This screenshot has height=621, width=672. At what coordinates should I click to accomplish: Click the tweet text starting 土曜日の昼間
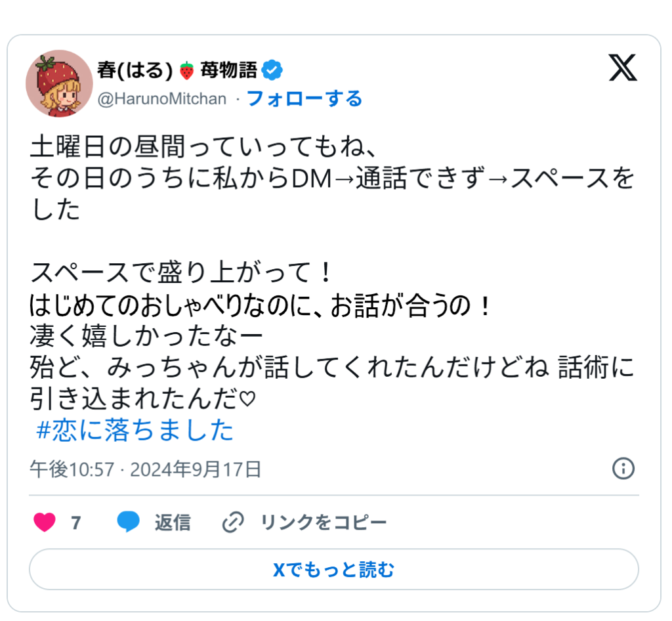pos(203,146)
